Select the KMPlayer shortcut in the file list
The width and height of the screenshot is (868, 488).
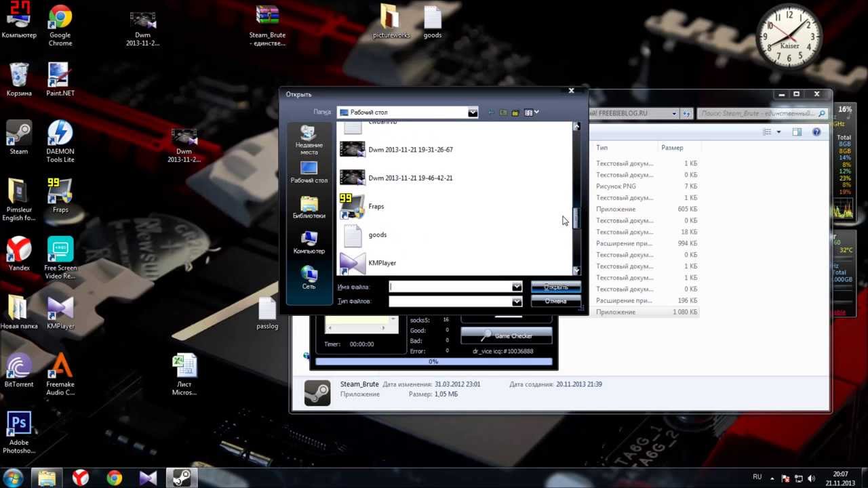368,263
